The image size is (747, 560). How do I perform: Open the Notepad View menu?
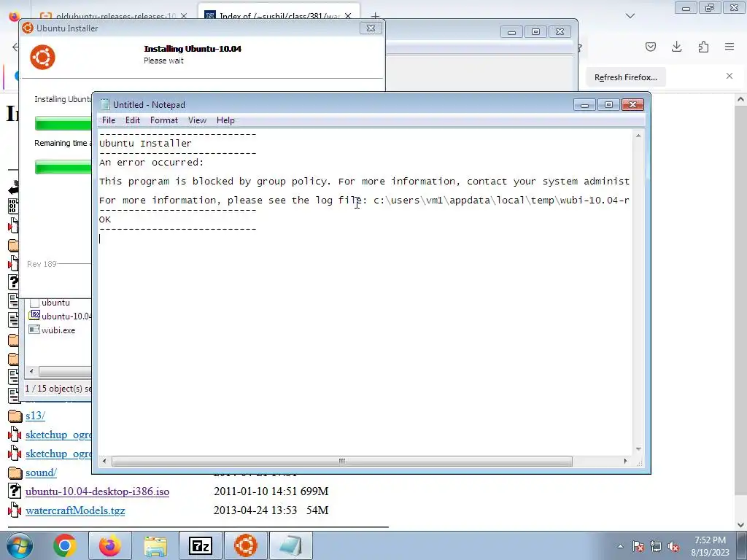[197, 120]
